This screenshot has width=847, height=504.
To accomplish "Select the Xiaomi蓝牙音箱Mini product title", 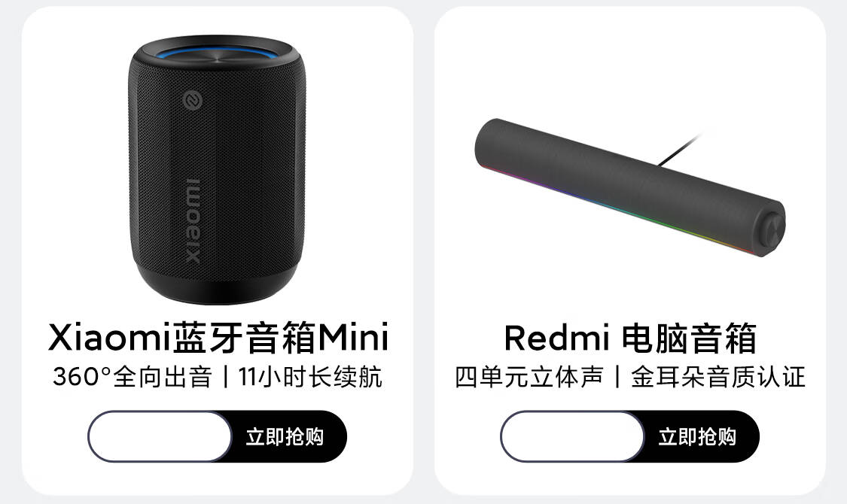I will [x=218, y=338].
